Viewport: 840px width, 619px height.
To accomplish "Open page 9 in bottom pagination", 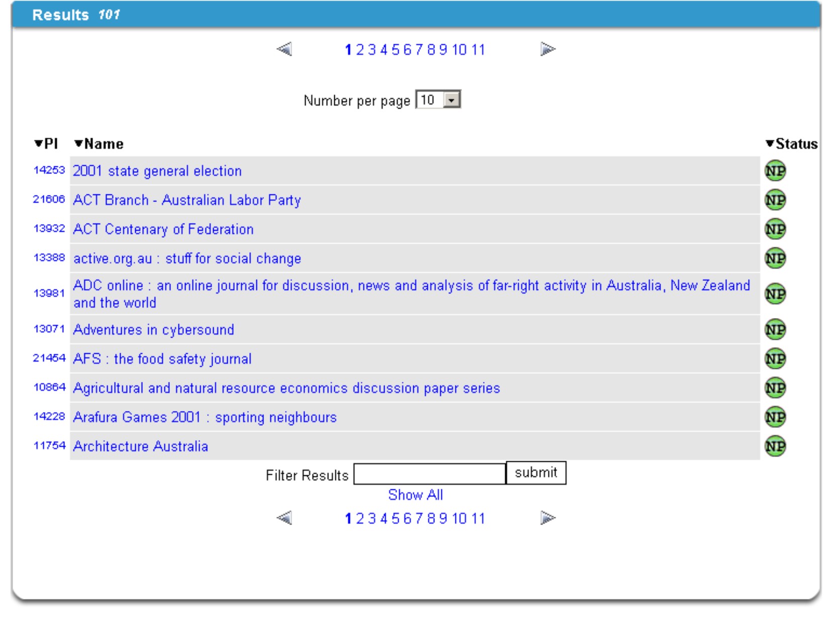I will pos(443,519).
